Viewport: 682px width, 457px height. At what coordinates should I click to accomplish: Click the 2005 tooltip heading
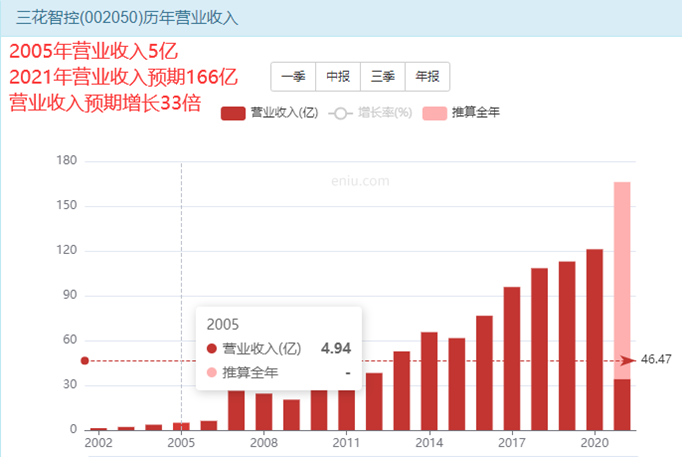[x=223, y=324]
